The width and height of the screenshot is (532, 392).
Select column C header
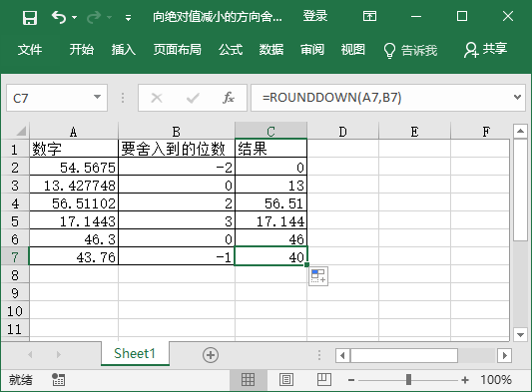pos(270,132)
